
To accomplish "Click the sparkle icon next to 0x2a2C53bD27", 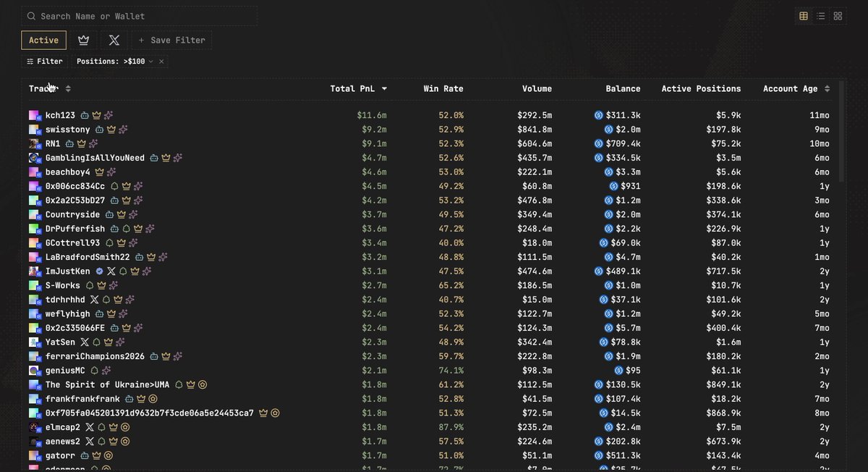I will click(137, 201).
